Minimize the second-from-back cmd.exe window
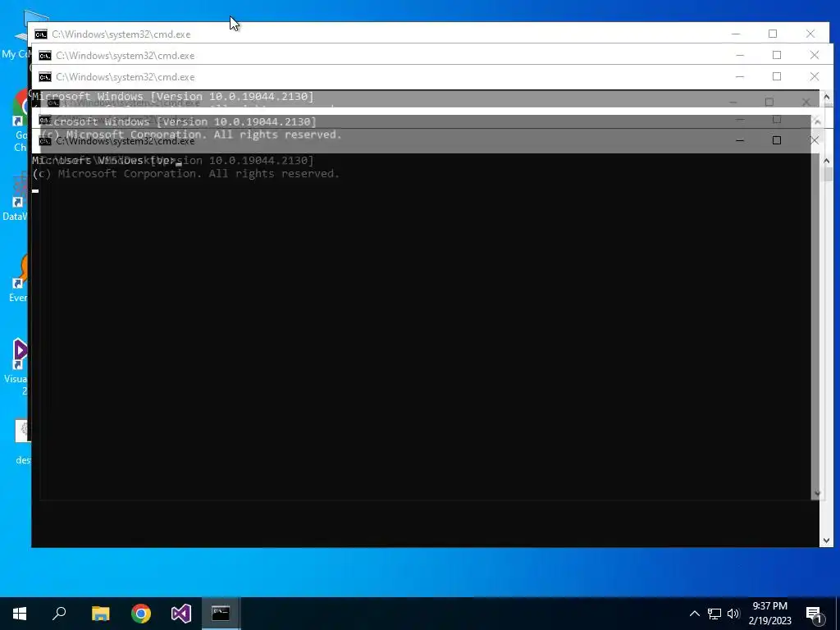840x630 pixels. [740, 55]
